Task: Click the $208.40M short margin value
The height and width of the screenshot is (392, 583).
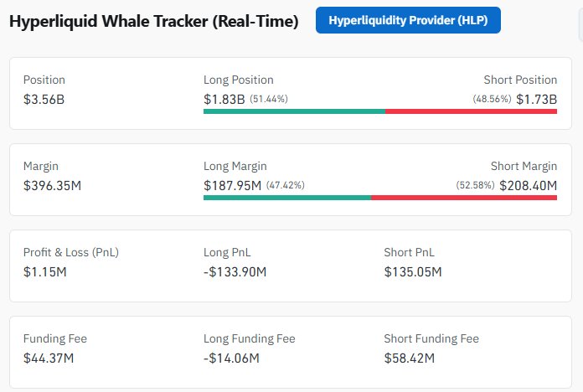Action: pyautogui.click(x=528, y=185)
